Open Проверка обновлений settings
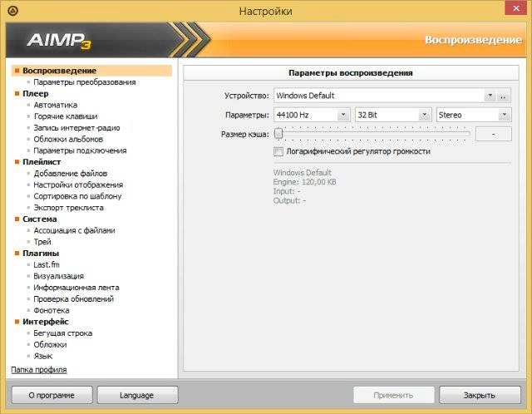532x414 pixels. tap(74, 299)
